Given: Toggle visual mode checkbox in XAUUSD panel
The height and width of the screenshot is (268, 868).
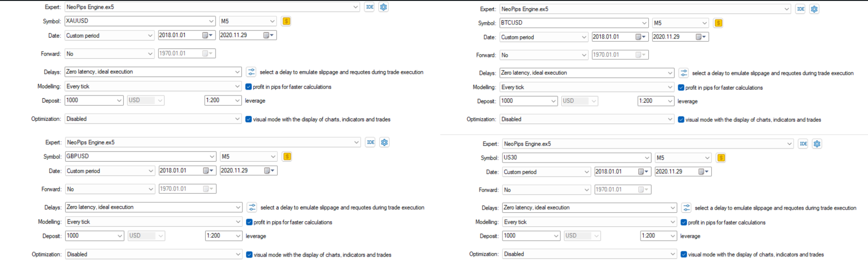Looking at the screenshot, I should (x=248, y=120).
